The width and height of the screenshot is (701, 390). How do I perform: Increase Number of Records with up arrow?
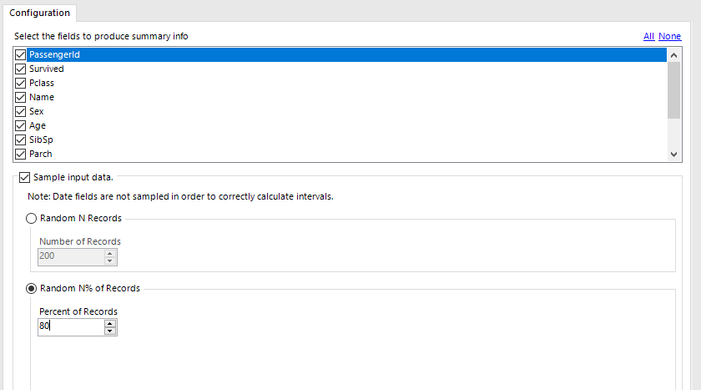[x=110, y=253]
